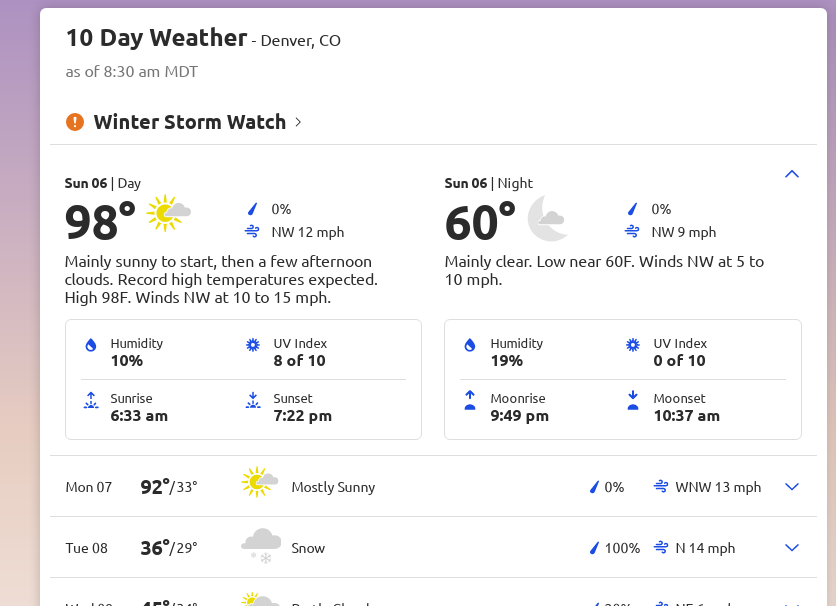
Task: Click the chevron next to Winter Storm Watch
Action: point(298,122)
